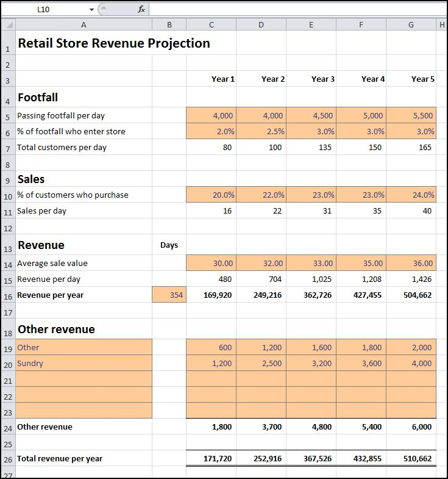Select column G header
This screenshot has height=479, width=448.
coord(411,25)
